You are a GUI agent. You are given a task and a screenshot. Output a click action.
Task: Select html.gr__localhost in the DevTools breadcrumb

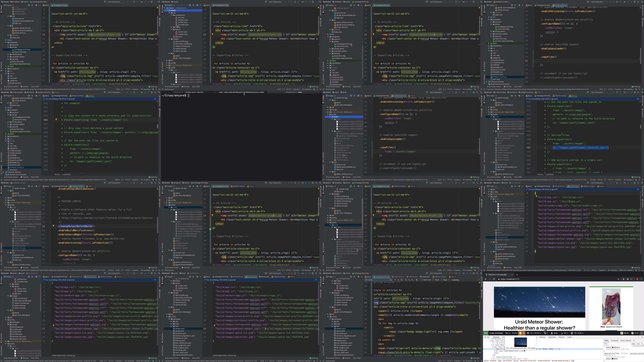tap(490, 361)
